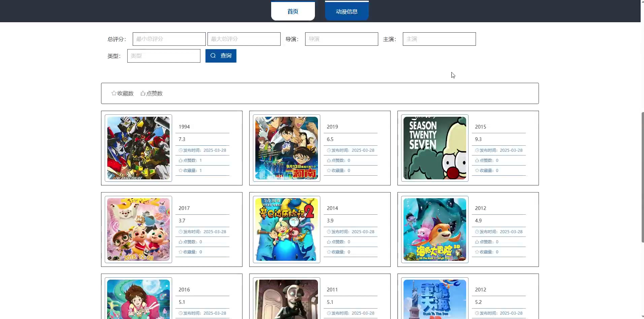This screenshot has height=319, width=644.
Task: Switch to the 动漫信息 tab
Action: pyautogui.click(x=347, y=11)
